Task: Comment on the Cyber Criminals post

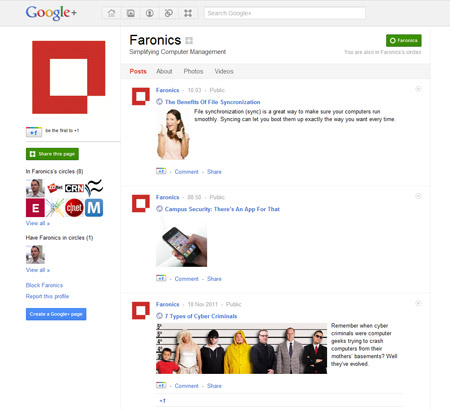Action: coord(186,386)
